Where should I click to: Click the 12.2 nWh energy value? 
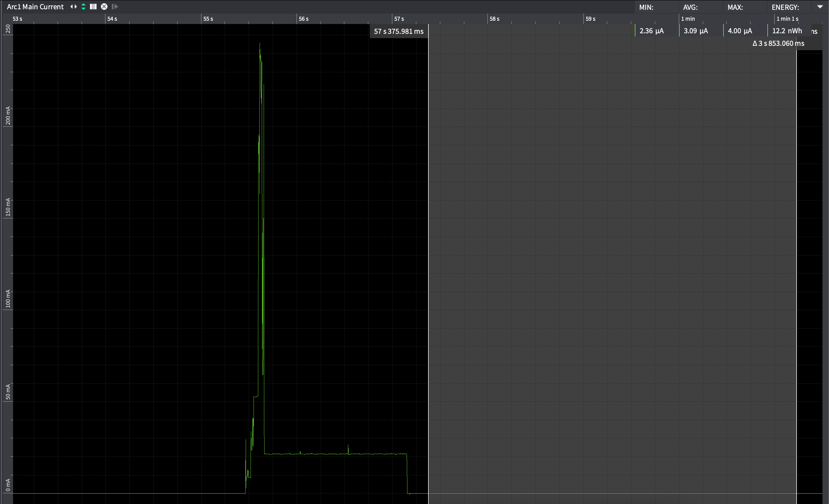[787, 31]
